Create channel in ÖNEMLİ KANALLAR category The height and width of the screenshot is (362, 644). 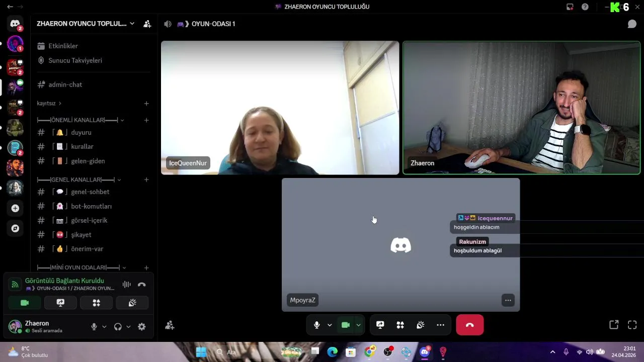coord(146,120)
